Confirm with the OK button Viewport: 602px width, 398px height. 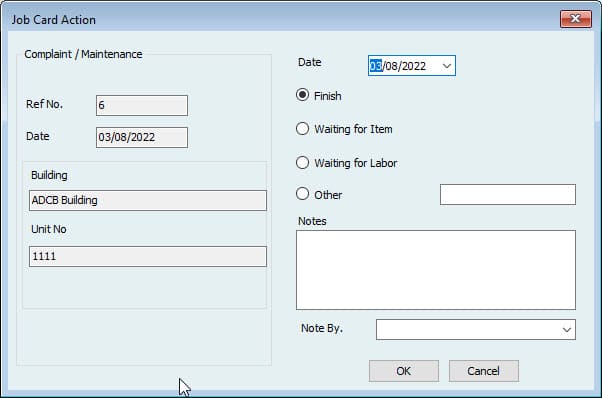404,371
